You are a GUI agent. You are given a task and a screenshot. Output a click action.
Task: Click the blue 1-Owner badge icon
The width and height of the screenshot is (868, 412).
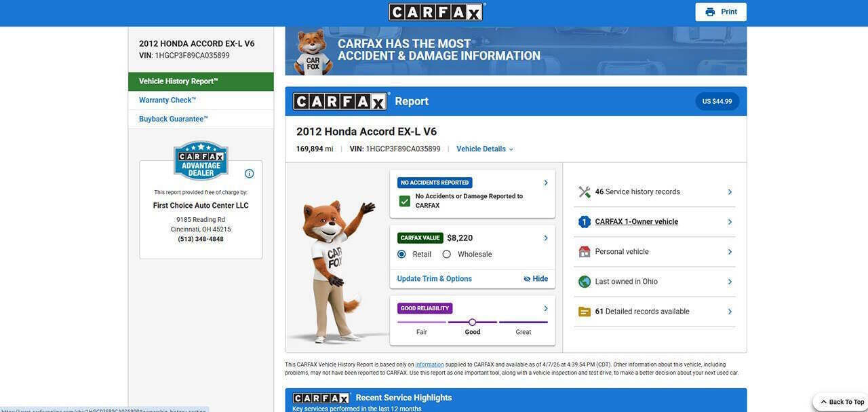584,222
